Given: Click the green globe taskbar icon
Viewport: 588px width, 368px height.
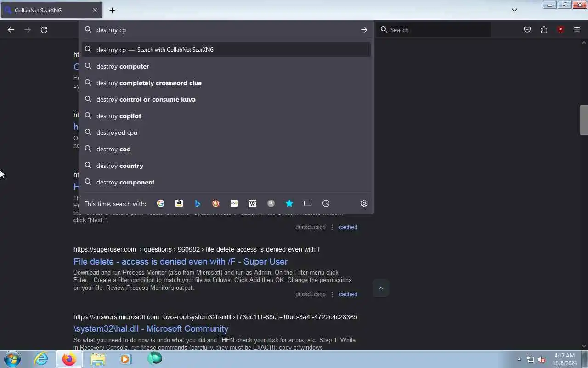Looking at the screenshot, I should click(x=154, y=358).
